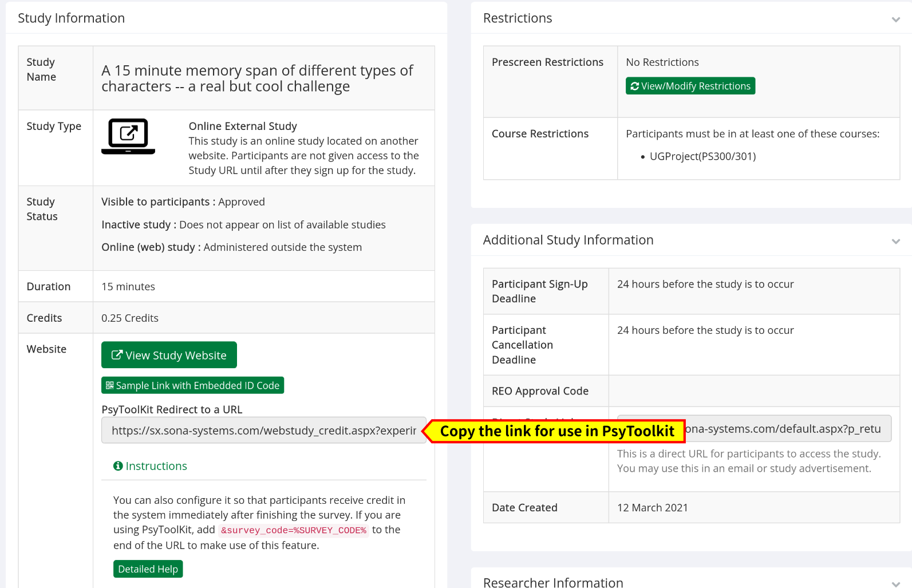Click the Visible to participants status line
Image resolution: width=912 pixels, height=588 pixels.
(x=183, y=202)
